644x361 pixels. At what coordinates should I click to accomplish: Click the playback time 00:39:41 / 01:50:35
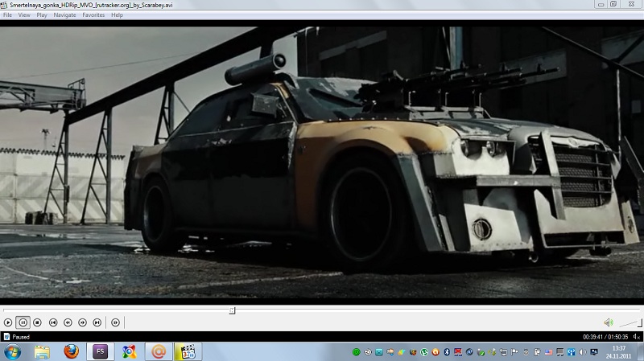click(605, 337)
